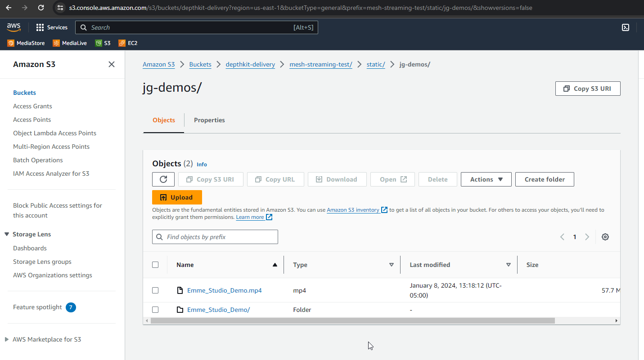
Task: Open the Amazon S3 inventory link
Action: 357,210
